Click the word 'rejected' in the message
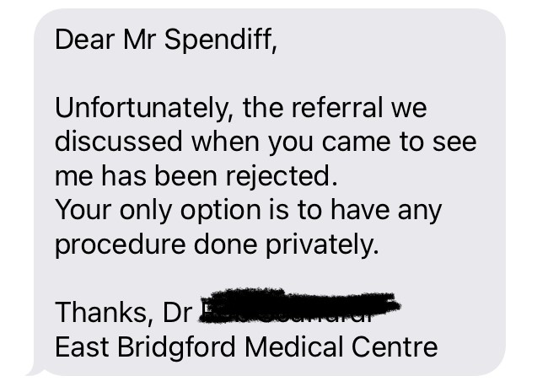Viewport: 548px width, 392px height. tap(282, 176)
